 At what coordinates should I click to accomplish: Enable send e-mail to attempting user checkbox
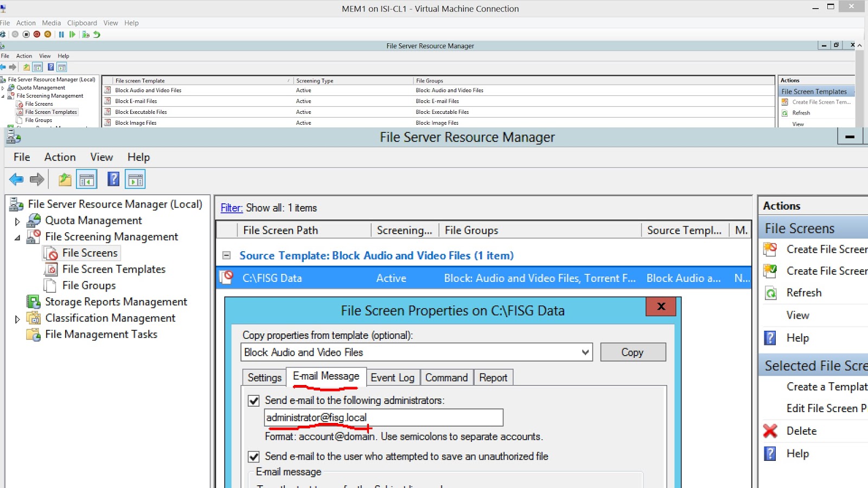[254, 457]
